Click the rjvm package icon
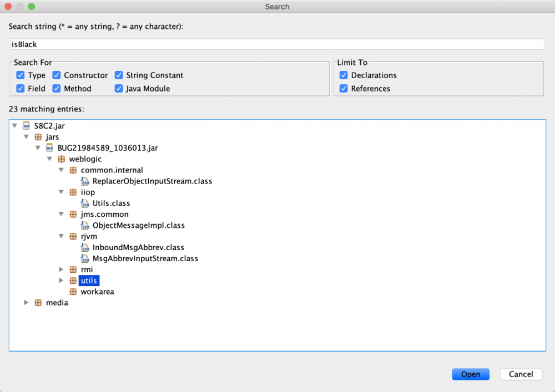Screen dimensions: 555x392 coord(73,236)
